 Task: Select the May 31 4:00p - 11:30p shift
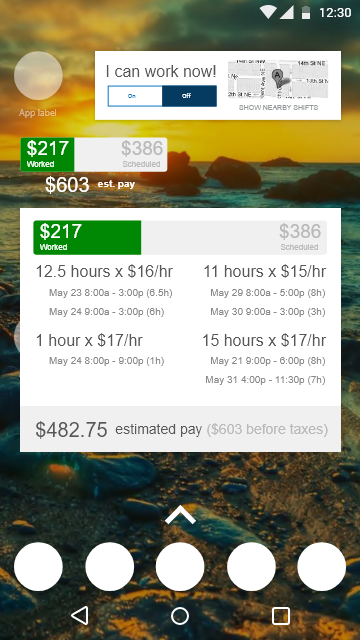click(265, 380)
